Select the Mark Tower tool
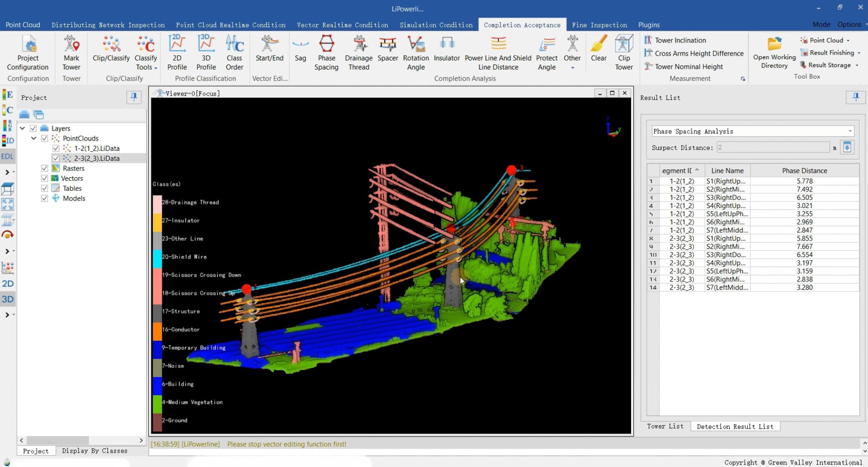This screenshot has height=467, width=868. tap(71, 53)
